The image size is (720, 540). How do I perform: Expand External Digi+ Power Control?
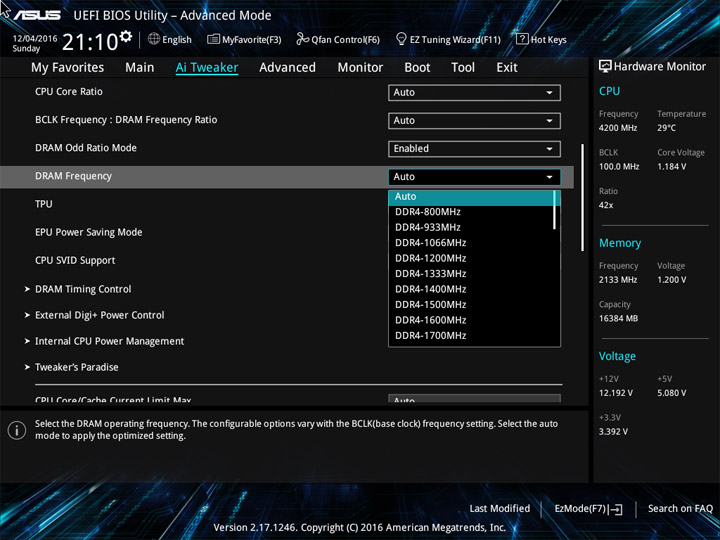tap(100, 315)
